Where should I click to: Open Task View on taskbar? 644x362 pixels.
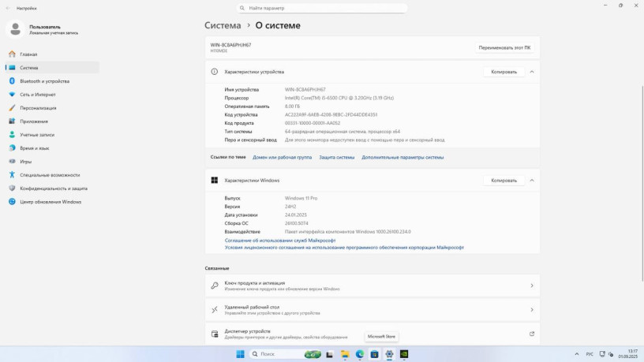329,354
